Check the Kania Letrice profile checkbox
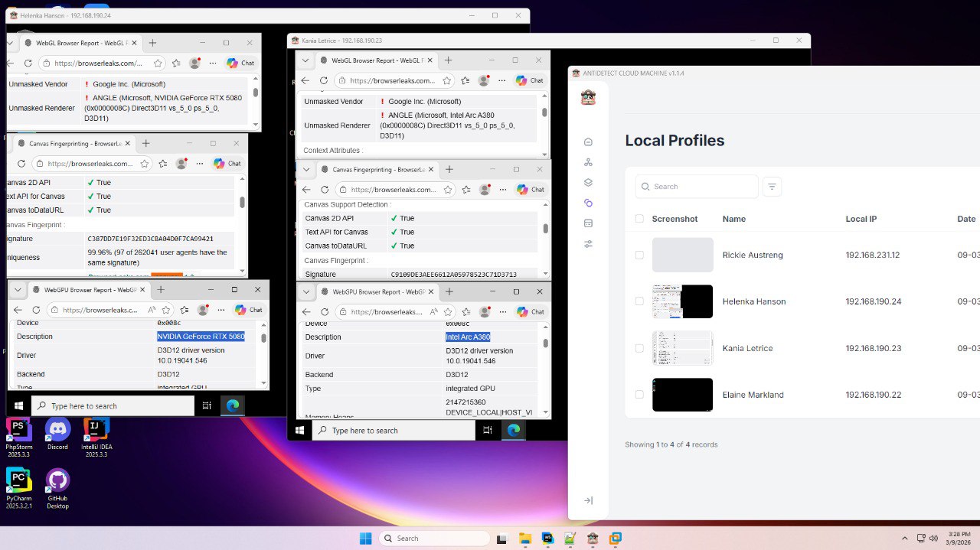 pyautogui.click(x=639, y=348)
